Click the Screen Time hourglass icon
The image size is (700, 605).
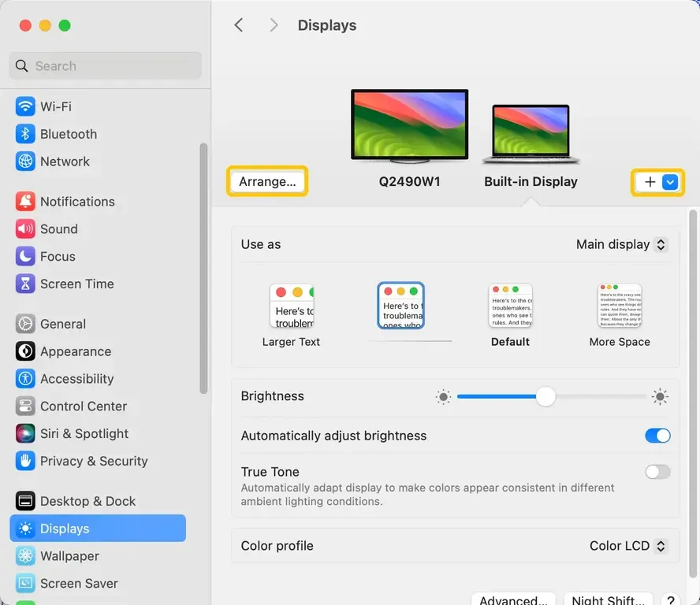[25, 284]
